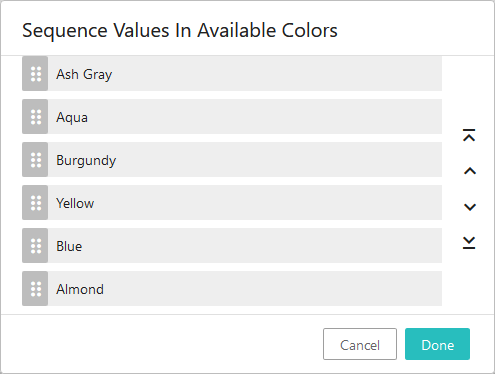Click the Move down chevron icon
495x374 pixels.
click(470, 207)
